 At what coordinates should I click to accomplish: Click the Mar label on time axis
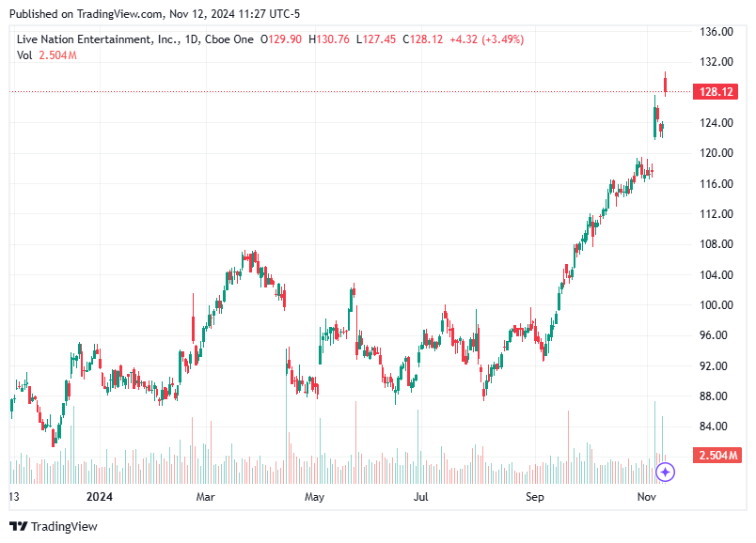tap(205, 497)
